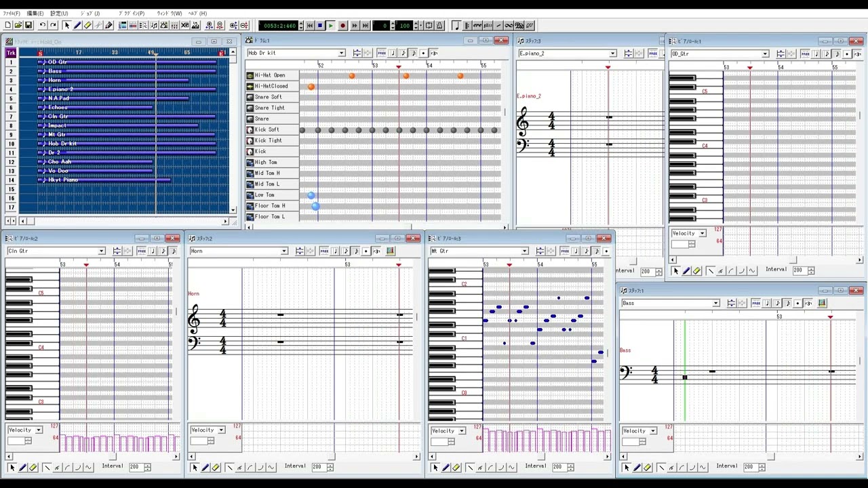Open the Bass track dropdown
The image size is (868, 488).
coord(715,303)
